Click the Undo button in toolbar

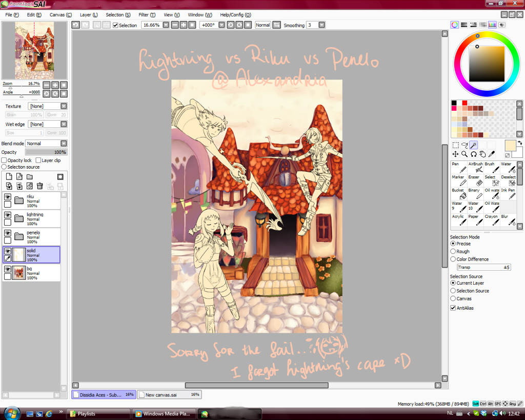pyautogui.click(x=76, y=25)
